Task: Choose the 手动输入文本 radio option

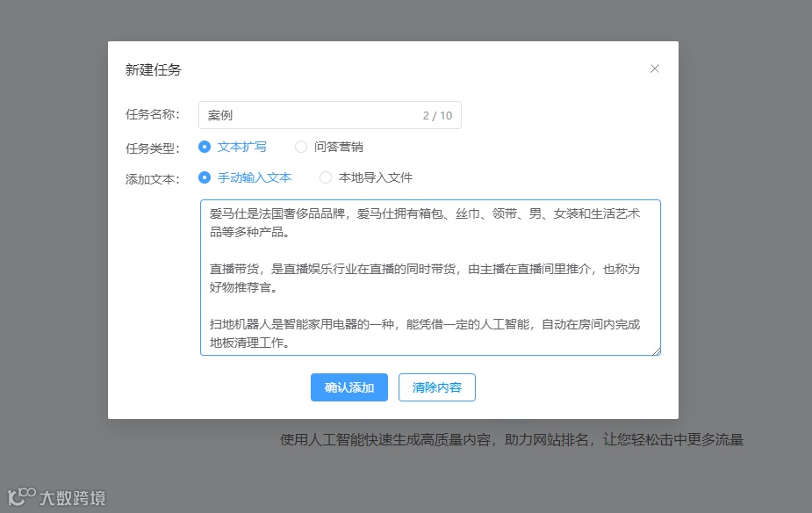Action: [205, 177]
